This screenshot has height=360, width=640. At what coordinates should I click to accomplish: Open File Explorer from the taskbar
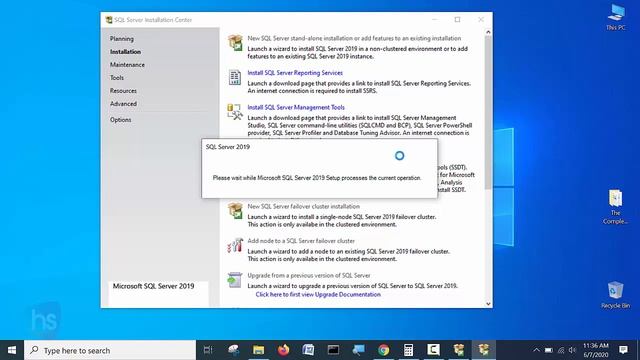(258, 350)
